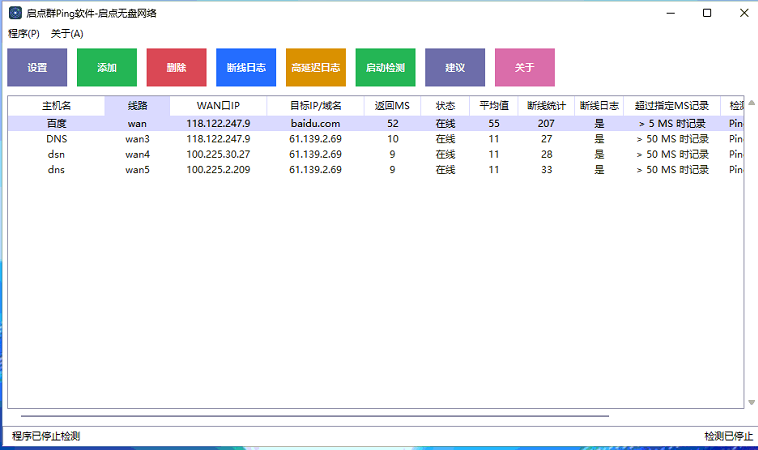Click the vertical scrollbar down arrow
This screenshot has height=450, width=758.
tap(751, 402)
